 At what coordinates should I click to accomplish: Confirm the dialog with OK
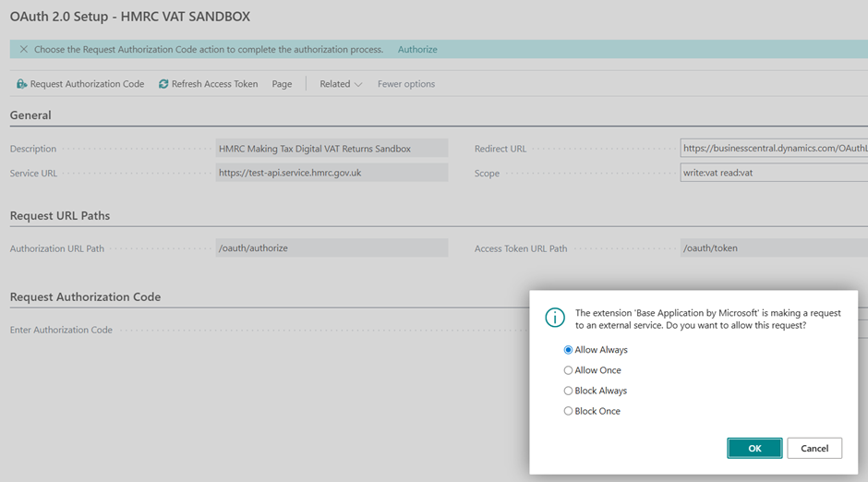754,448
